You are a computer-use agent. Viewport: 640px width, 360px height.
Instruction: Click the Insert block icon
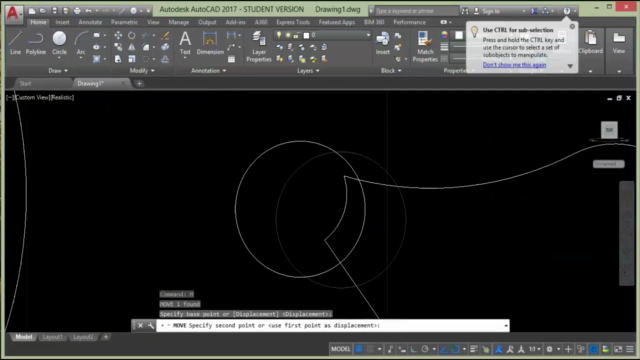point(382,43)
